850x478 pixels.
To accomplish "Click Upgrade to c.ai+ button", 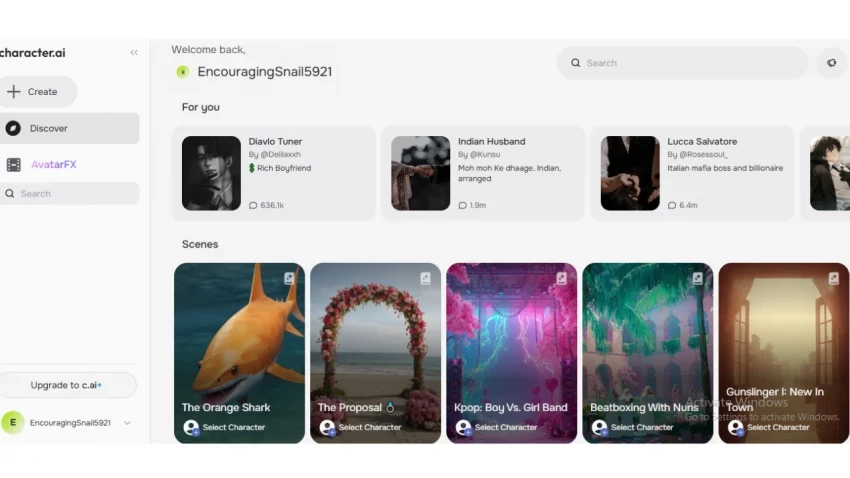I will click(67, 385).
